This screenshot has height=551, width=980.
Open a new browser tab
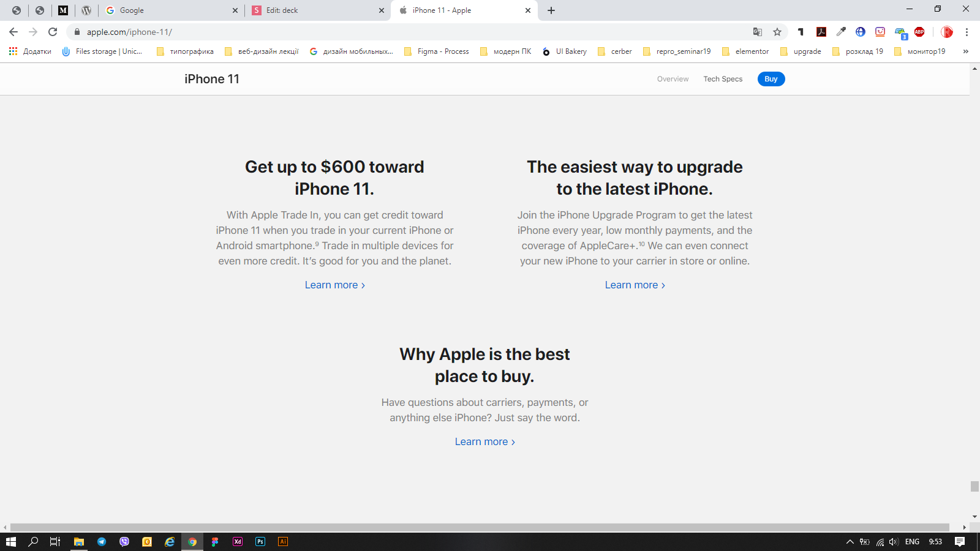(x=551, y=10)
